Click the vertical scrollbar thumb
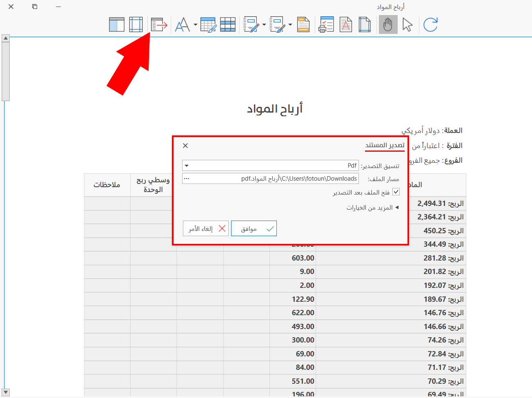 6,71
